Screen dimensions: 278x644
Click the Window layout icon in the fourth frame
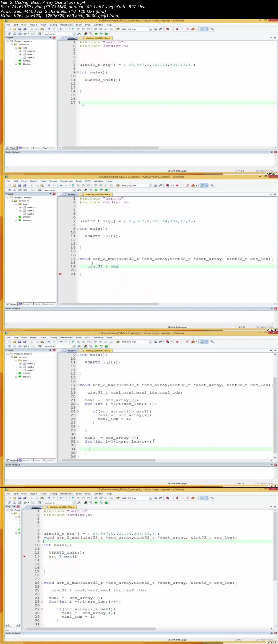coord(203,498)
